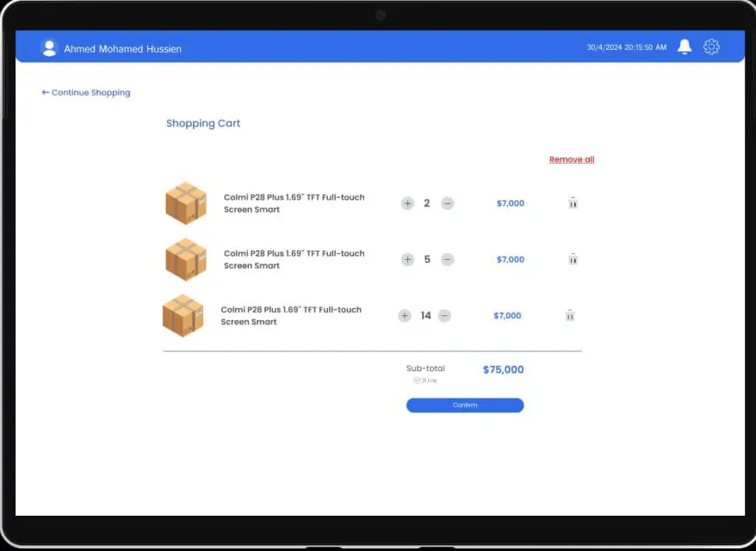Viewport: 756px width, 551px height.
Task: Open the user profile avatar icon
Action: [x=49, y=47]
